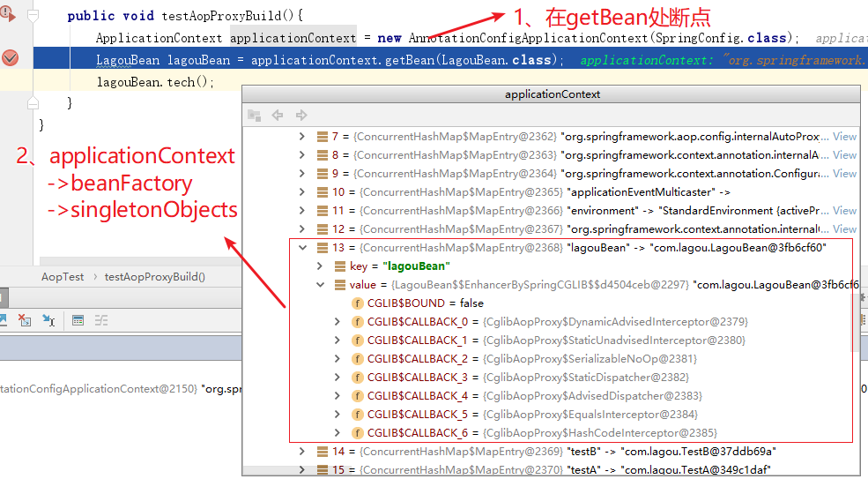Click the Set as root icon in applicationContext popup
868x479 pixels.
[x=254, y=116]
